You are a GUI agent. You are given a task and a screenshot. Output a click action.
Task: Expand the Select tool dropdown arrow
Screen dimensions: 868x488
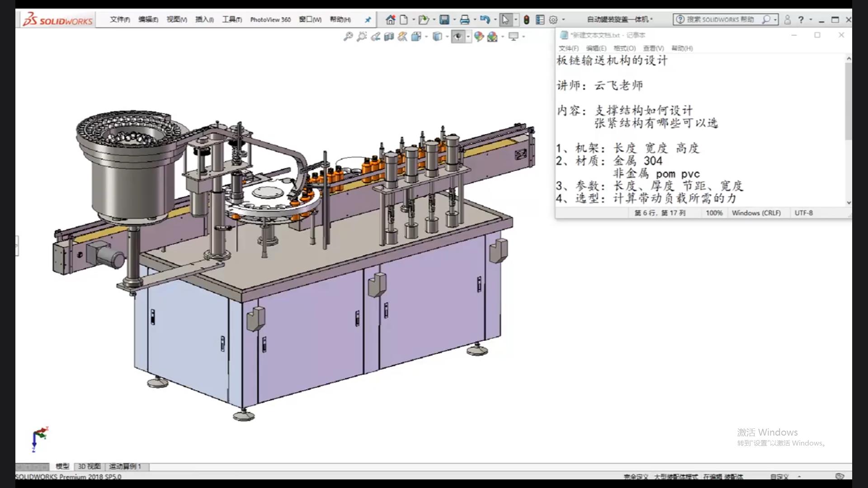(x=515, y=19)
